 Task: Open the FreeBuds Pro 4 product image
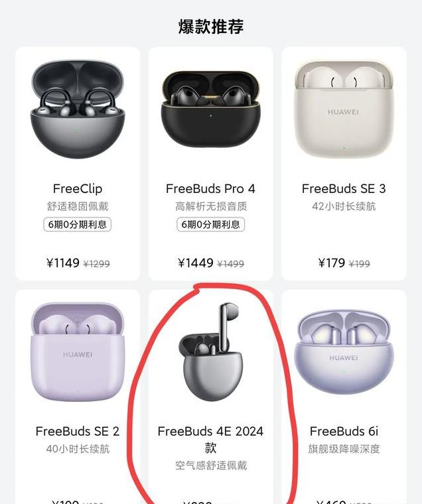211,109
